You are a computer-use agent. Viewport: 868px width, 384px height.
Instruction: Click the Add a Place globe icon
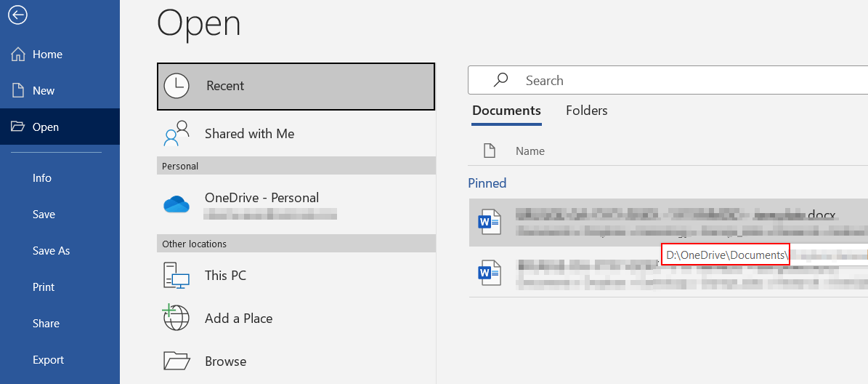(176, 318)
